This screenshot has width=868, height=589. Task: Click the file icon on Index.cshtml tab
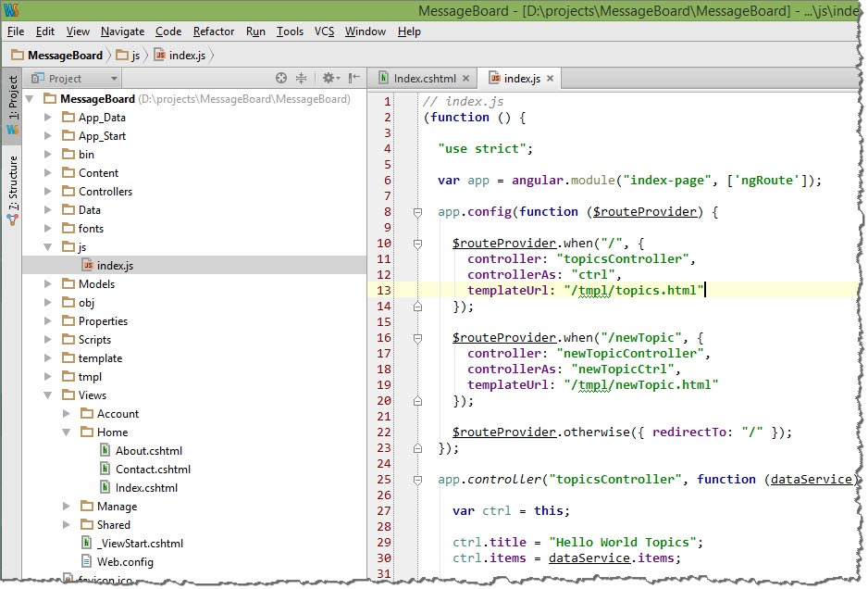382,78
